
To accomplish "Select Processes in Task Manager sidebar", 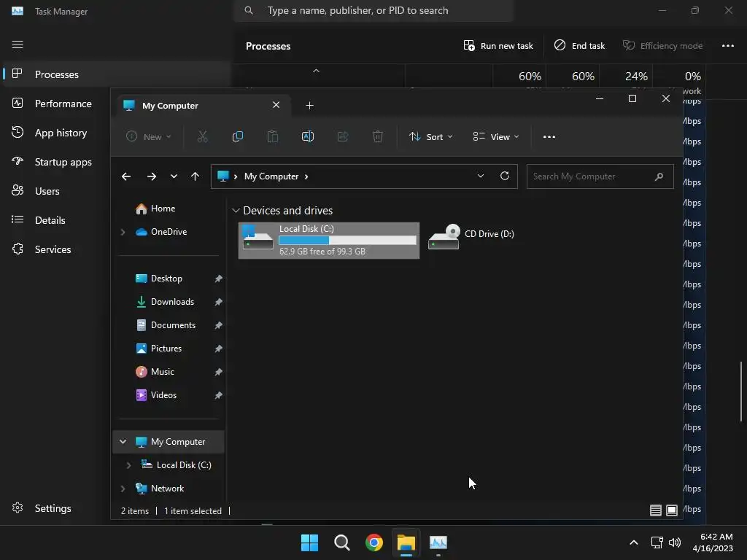I will point(117,74).
